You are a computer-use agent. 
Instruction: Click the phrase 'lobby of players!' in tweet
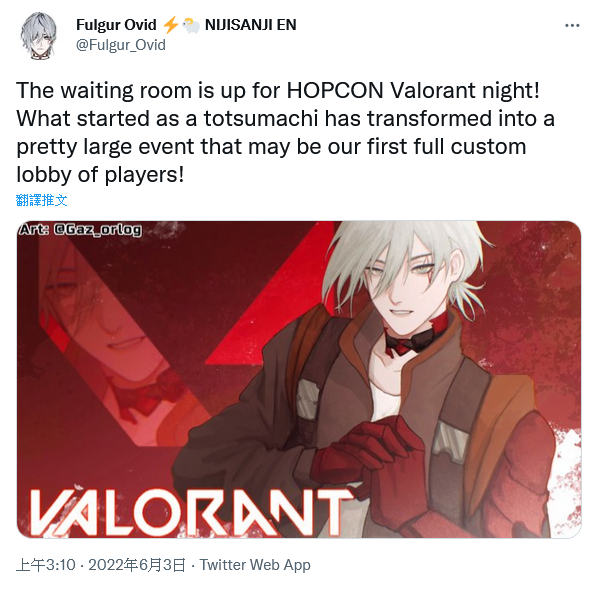tap(100, 175)
